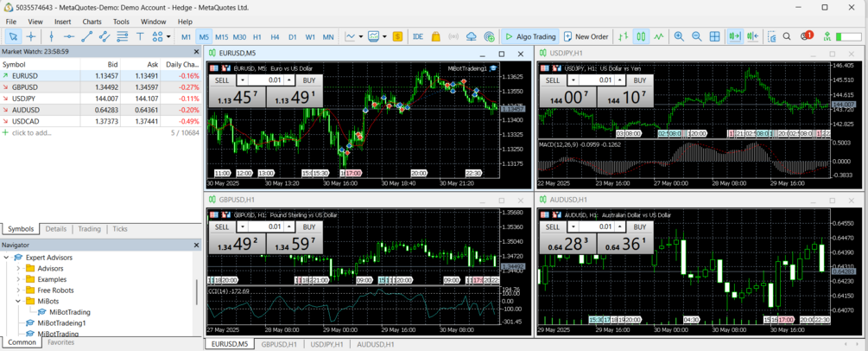Switch to bar chart display
Image resolution: width=868 pixels, height=351 pixels.
coord(624,36)
